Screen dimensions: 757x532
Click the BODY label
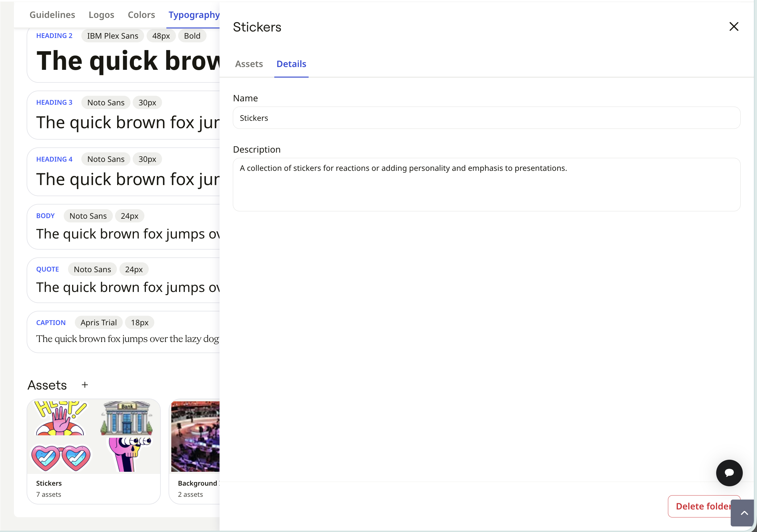pyautogui.click(x=45, y=216)
